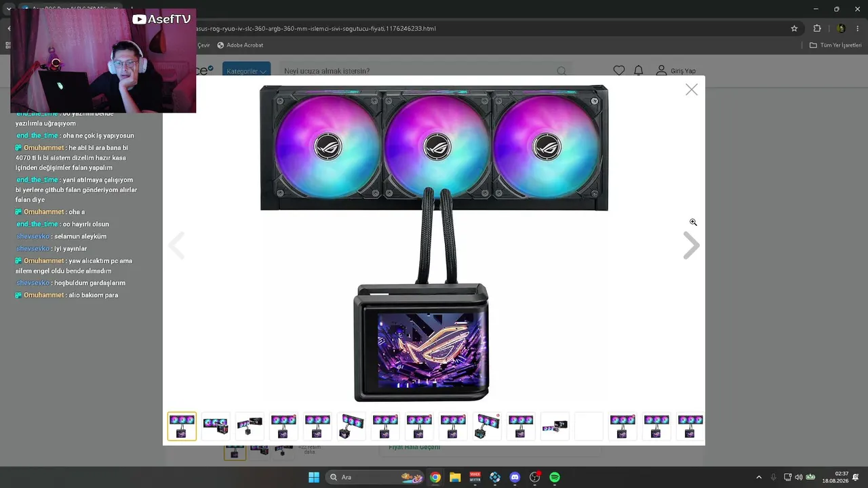Open the Çevir bookmark
This screenshot has height=488, width=868.
tap(203, 45)
